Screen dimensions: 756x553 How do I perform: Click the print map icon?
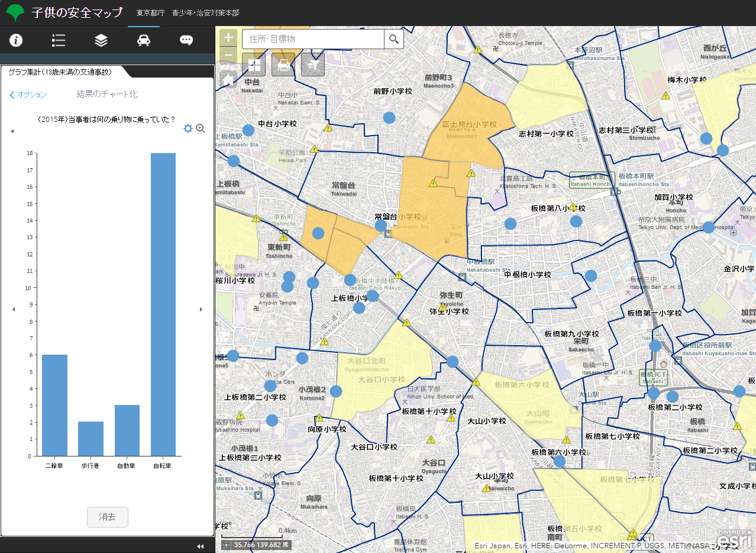[283, 65]
